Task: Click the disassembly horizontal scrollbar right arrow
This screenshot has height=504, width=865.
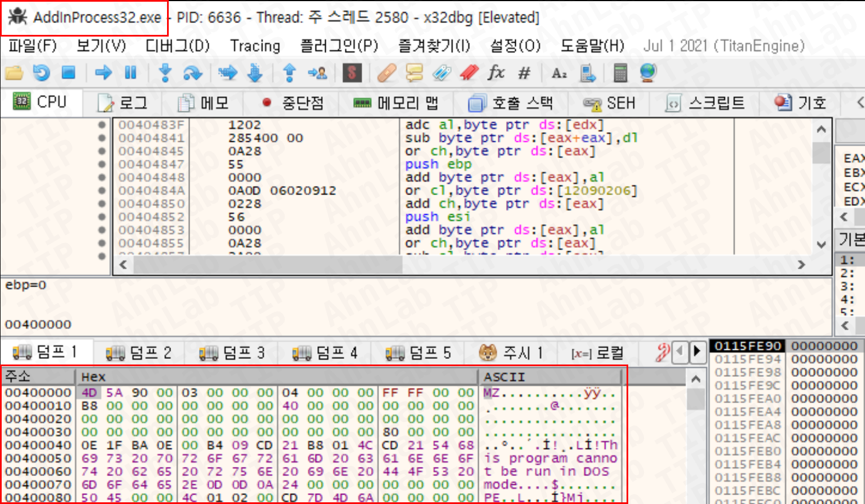Action: coord(802,264)
